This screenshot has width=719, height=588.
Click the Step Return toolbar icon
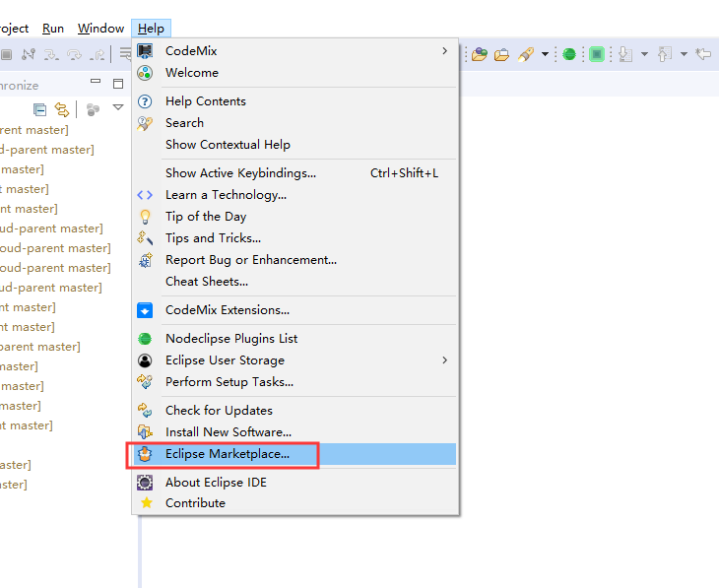(97, 55)
